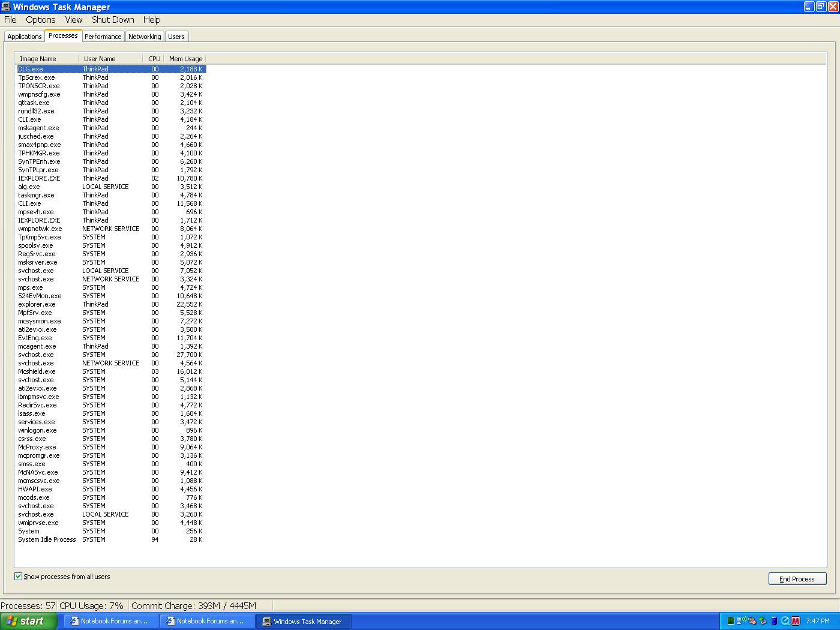Select the winlogon.exe process
Viewport: 840px width, 630px height.
click(112, 430)
